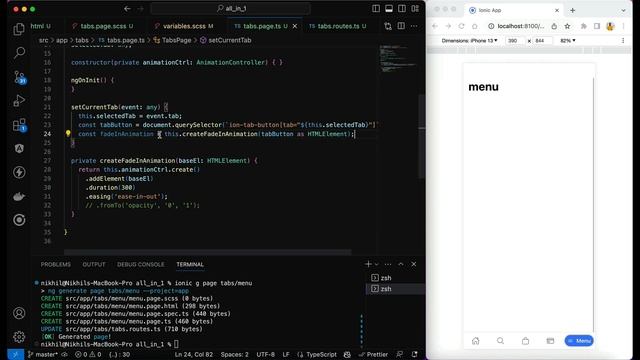Open editor more actions ellipsis
Image resolution: width=640 pixels, height=360 pixels.
coord(414,26)
